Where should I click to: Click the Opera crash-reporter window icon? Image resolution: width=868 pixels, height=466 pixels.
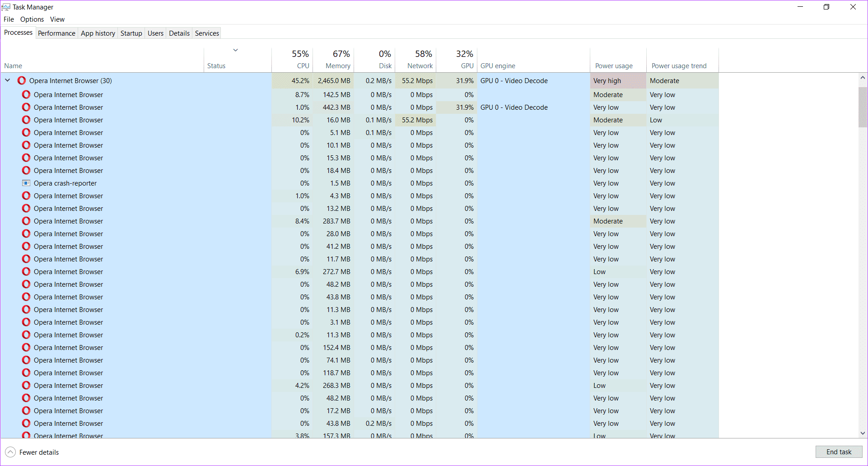[x=26, y=183]
